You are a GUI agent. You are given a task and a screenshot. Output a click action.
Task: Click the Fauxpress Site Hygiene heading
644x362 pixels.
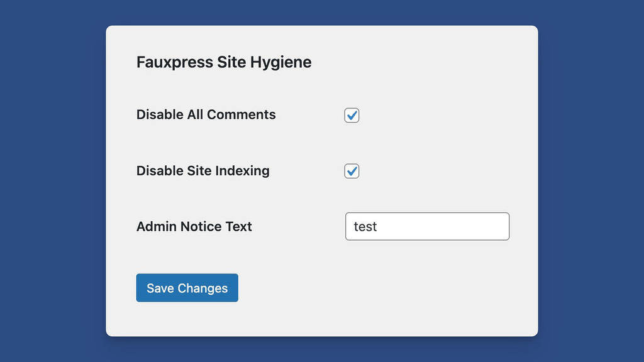coord(224,62)
